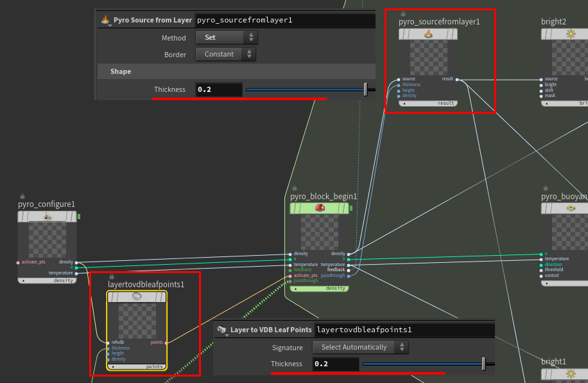Click Thickness value field in Layer to VDB panel
The height and width of the screenshot is (383, 588).
pos(335,364)
